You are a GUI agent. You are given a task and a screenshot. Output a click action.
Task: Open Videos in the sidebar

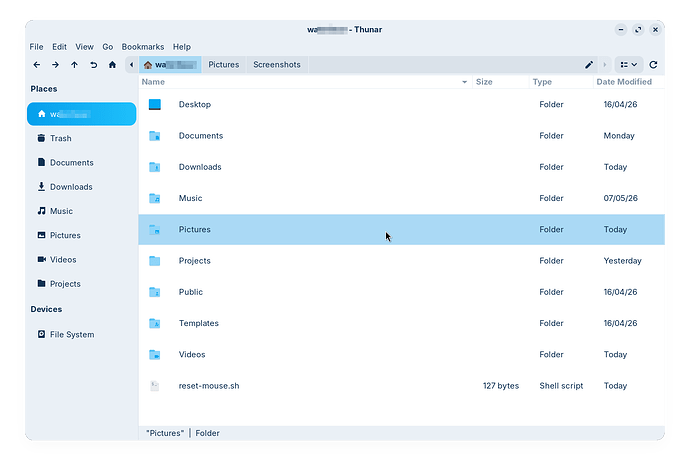coord(81,259)
